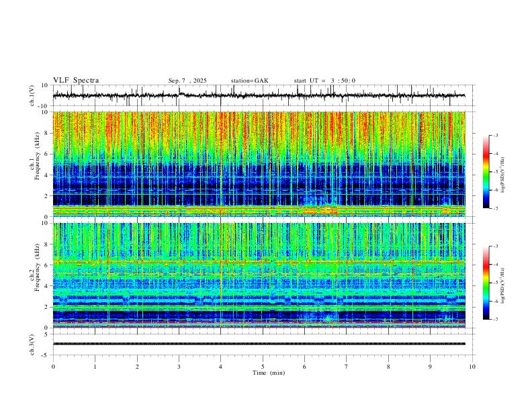Click the ch.1 "Frequency (kHz)" axis label

tap(37, 156)
